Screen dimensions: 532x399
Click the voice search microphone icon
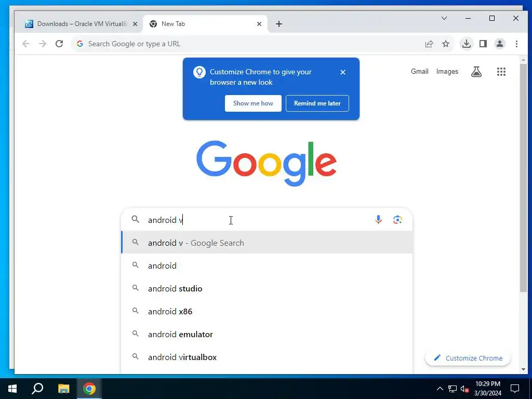coord(378,220)
